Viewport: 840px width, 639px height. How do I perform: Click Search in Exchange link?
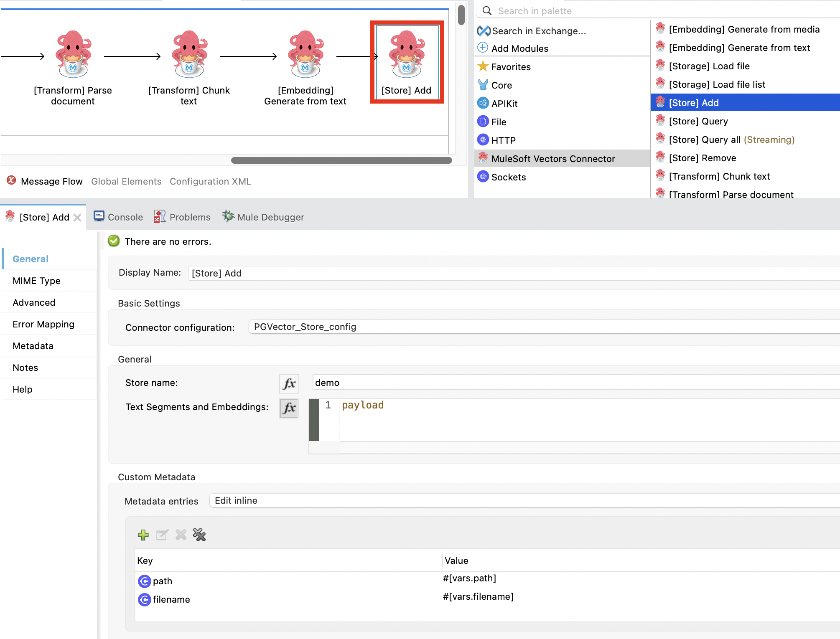(x=539, y=31)
